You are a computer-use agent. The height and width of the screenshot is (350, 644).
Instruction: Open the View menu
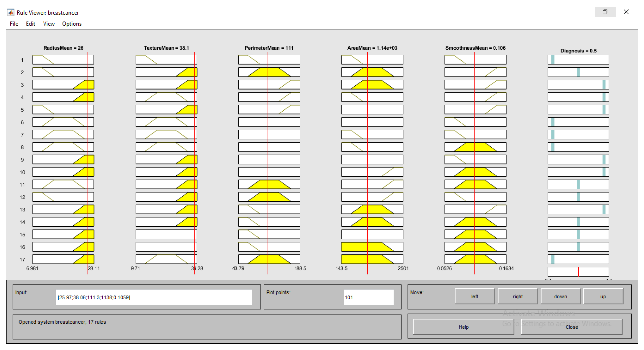(49, 24)
